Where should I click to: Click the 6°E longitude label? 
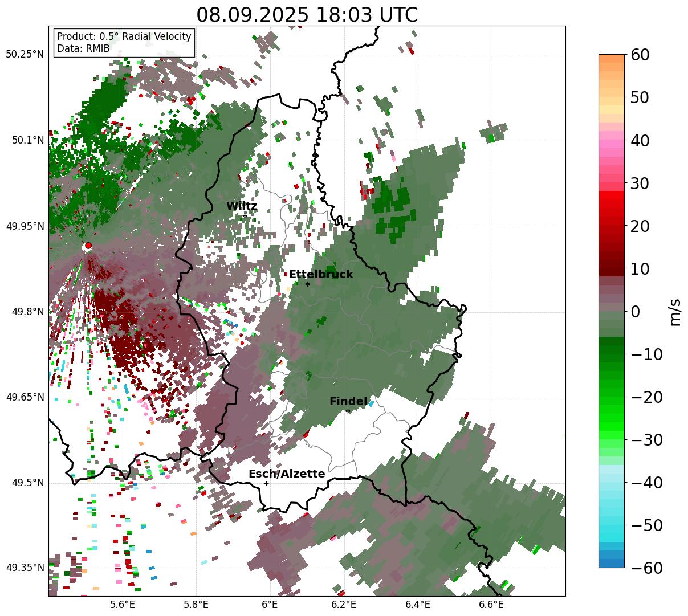point(270,605)
